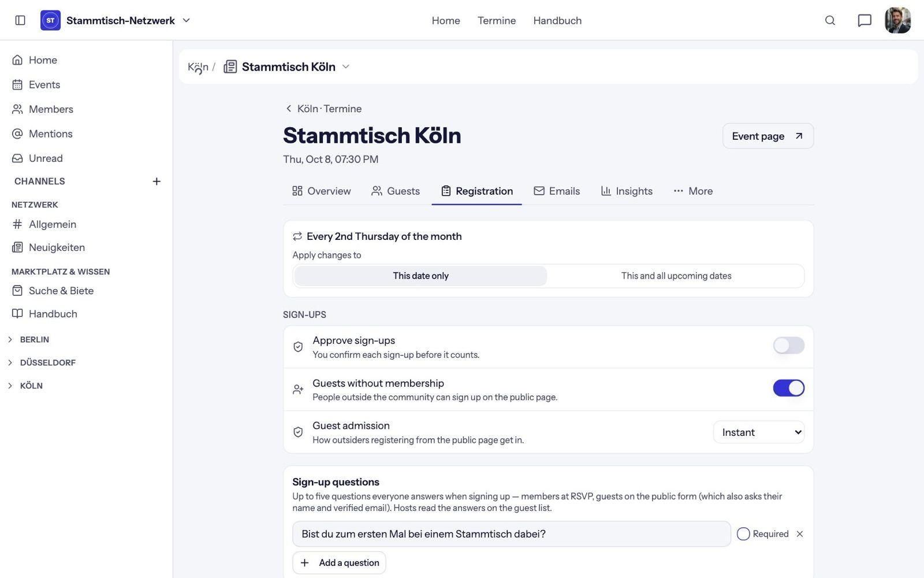Image resolution: width=924 pixels, height=578 pixels.
Task: Expand the KÖLN section
Action: click(25, 386)
